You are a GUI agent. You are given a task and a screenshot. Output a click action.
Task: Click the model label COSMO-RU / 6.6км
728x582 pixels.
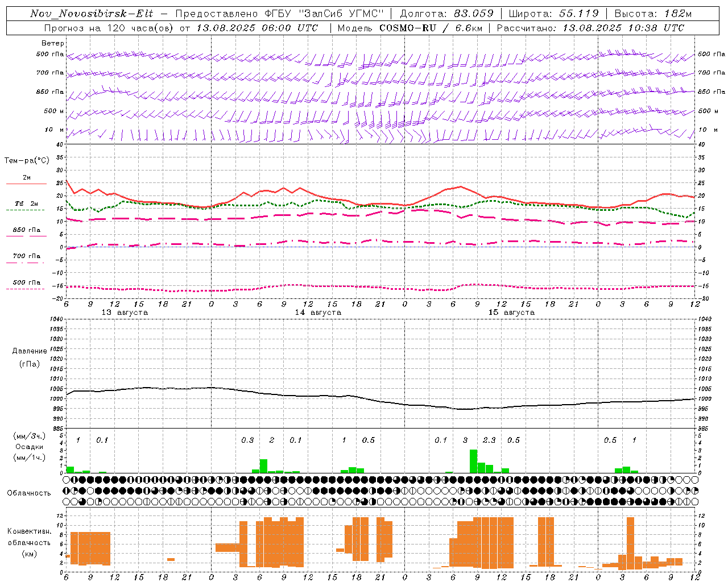pos(431,28)
